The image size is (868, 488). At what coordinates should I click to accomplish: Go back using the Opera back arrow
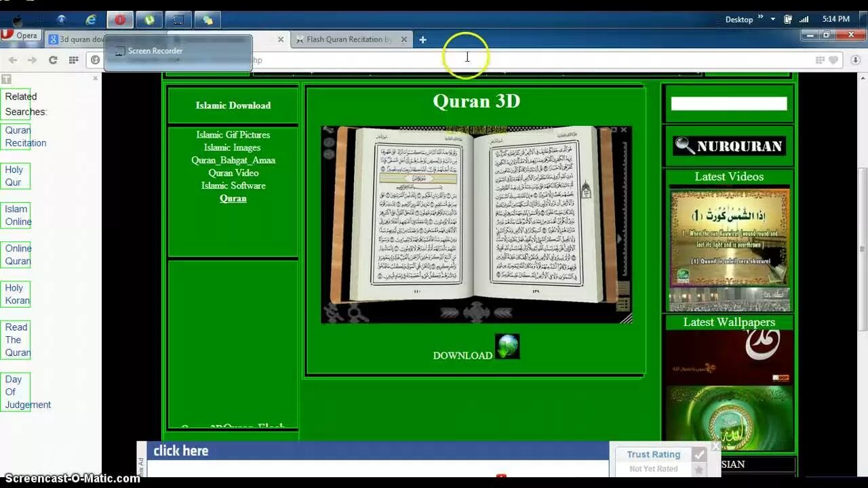pos(13,60)
